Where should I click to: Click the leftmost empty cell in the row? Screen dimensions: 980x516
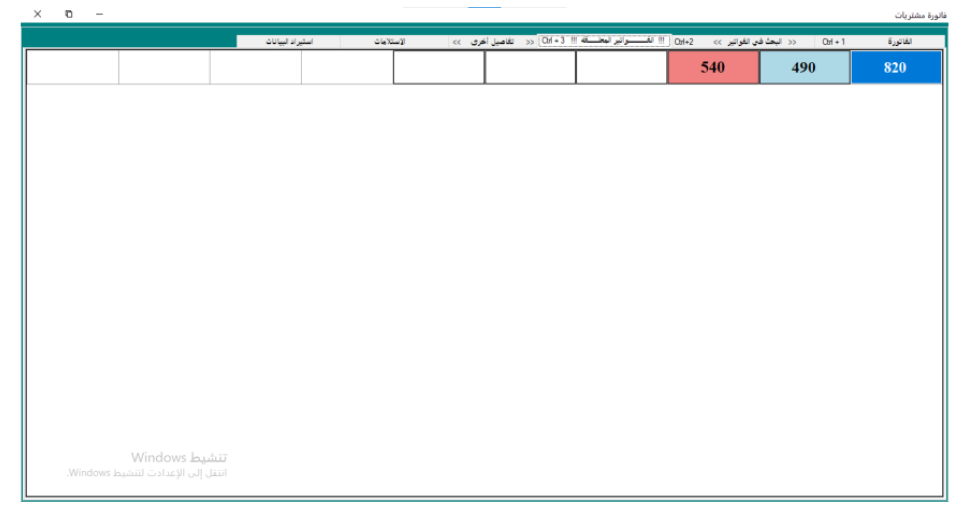tap(73, 67)
